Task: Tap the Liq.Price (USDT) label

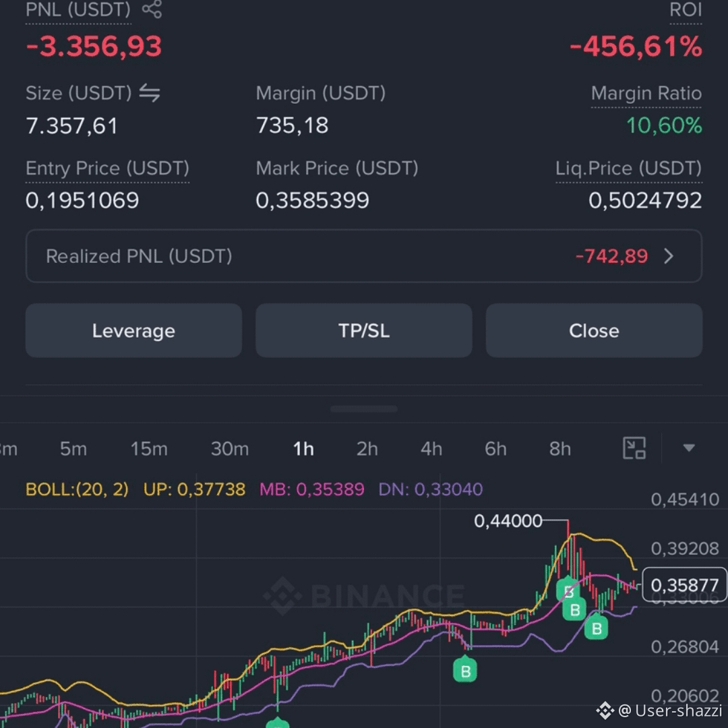Action: coord(629,168)
